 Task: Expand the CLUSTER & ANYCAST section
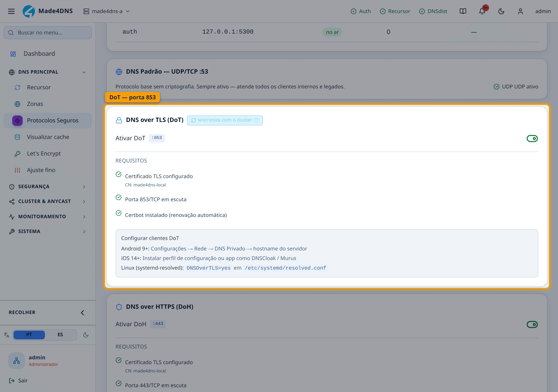tap(48, 201)
